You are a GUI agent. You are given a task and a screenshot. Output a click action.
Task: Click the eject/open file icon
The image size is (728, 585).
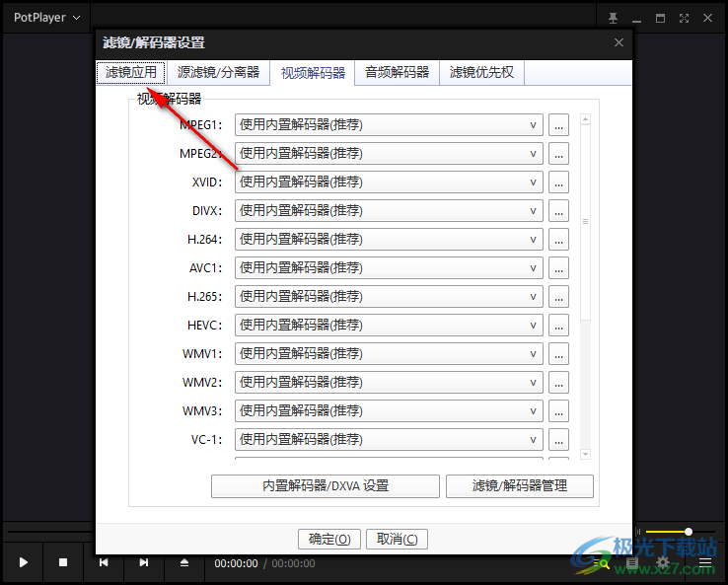[183, 562]
